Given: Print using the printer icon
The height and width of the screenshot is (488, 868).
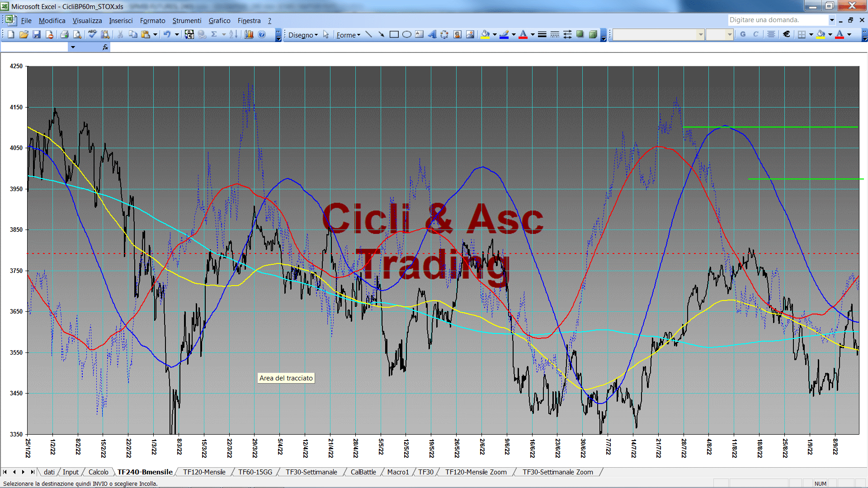Looking at the screenshot, I should (64, 34).
